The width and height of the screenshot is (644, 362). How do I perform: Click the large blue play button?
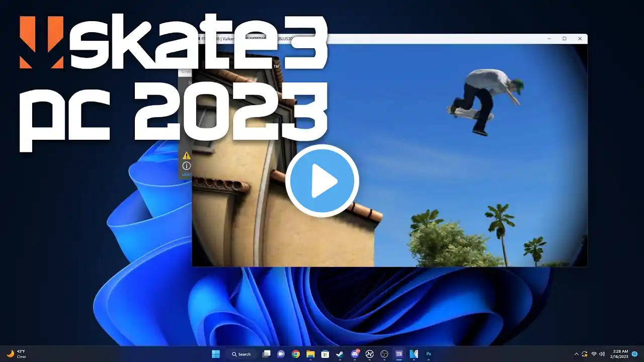pos(322,181)
